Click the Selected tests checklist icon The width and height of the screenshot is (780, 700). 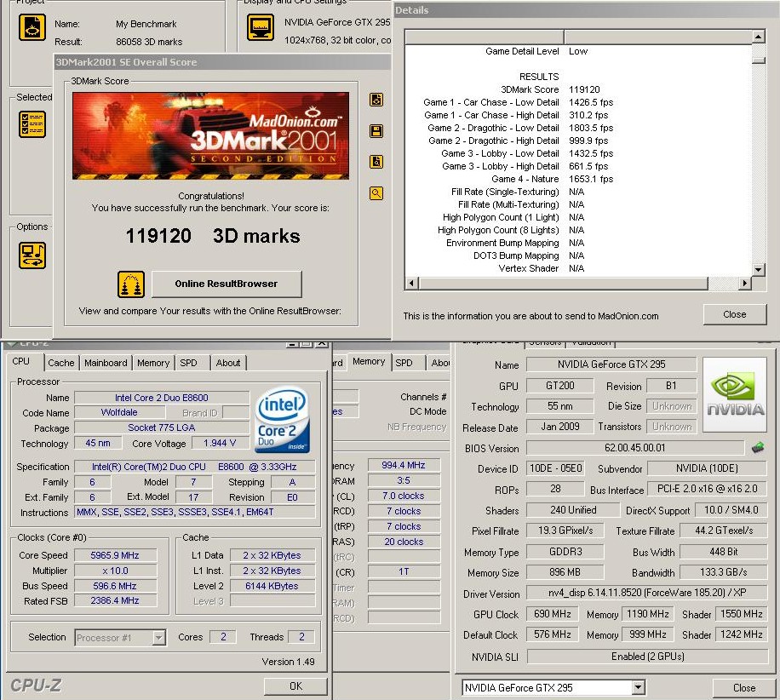pyautogui.click(x=32, y=124)
